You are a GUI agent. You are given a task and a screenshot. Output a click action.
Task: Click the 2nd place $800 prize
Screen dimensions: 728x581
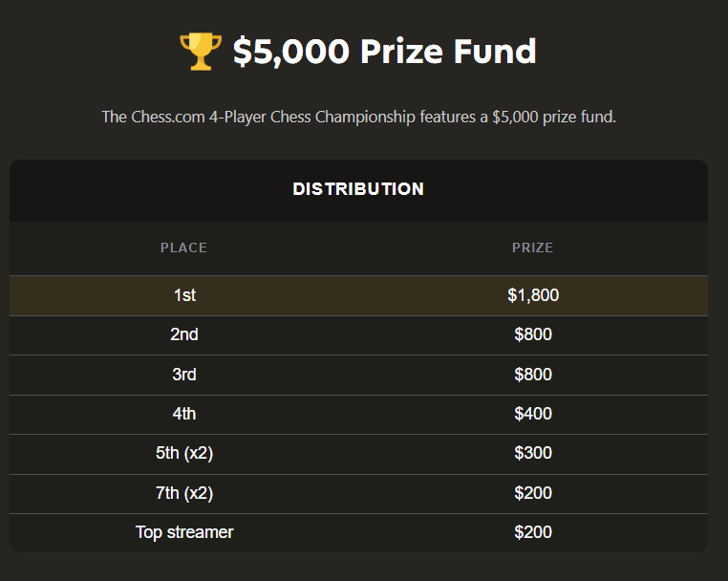pyautogui.click(x=533, y=334)
